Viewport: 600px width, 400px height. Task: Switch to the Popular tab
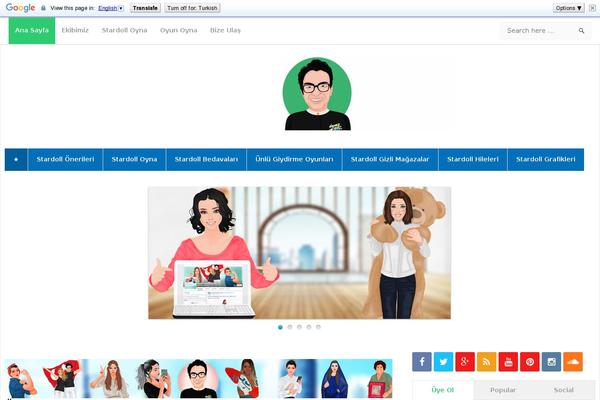point(503,390)
